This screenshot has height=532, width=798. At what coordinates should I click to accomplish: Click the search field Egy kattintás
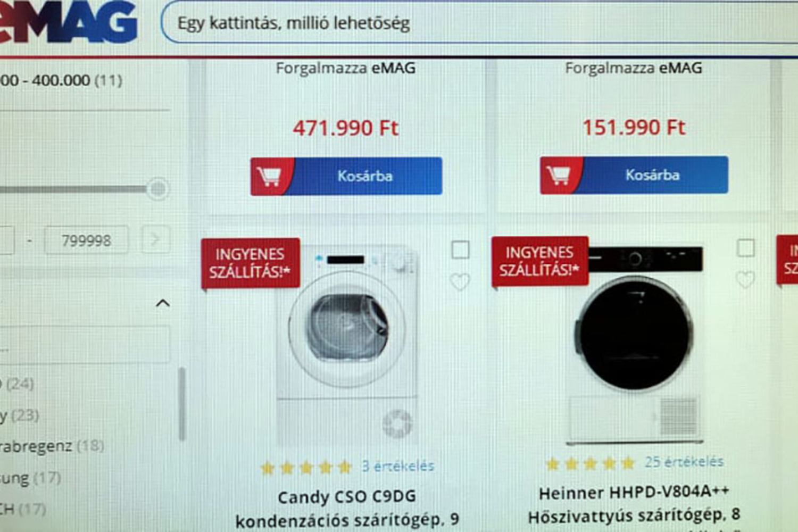(479, 23)
